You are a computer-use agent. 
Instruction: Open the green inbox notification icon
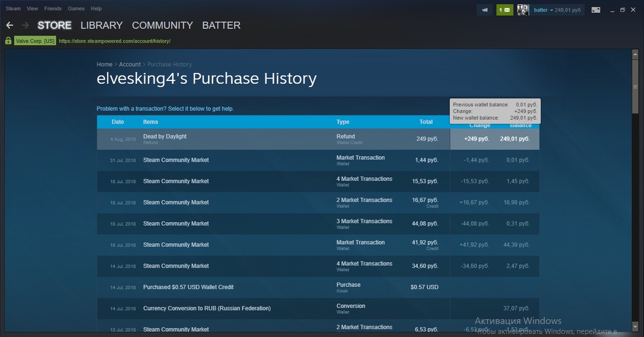[x=504, y=10]
